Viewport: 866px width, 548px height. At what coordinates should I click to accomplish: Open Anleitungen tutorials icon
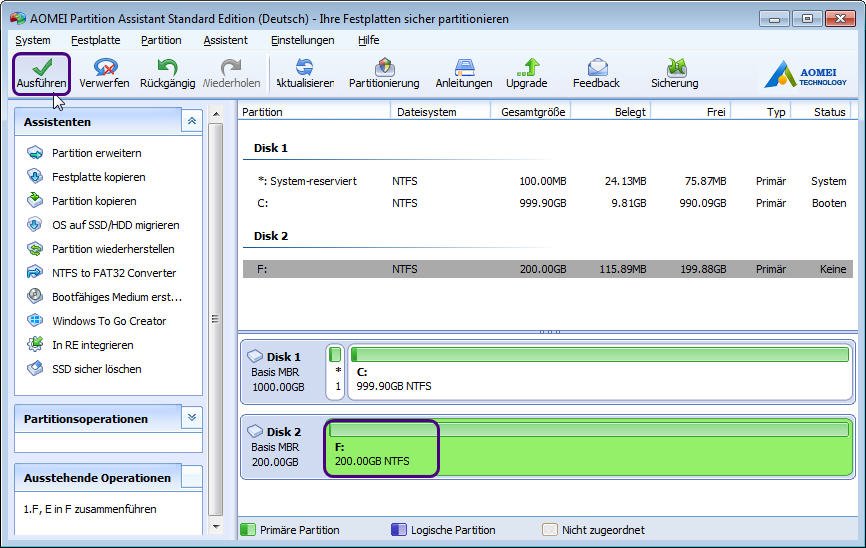pos(464,67)
